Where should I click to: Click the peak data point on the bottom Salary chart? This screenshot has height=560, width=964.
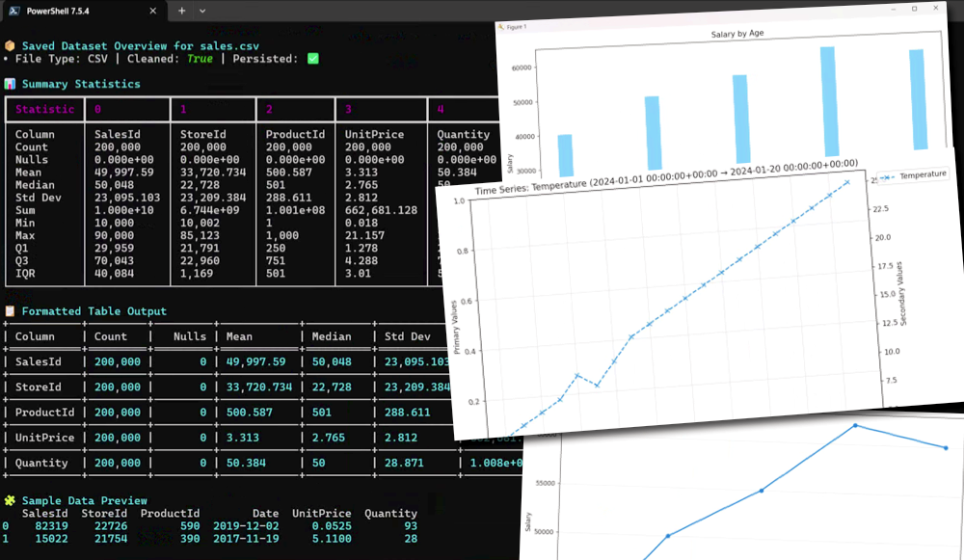pyautogui.click(x=856, y=424)
